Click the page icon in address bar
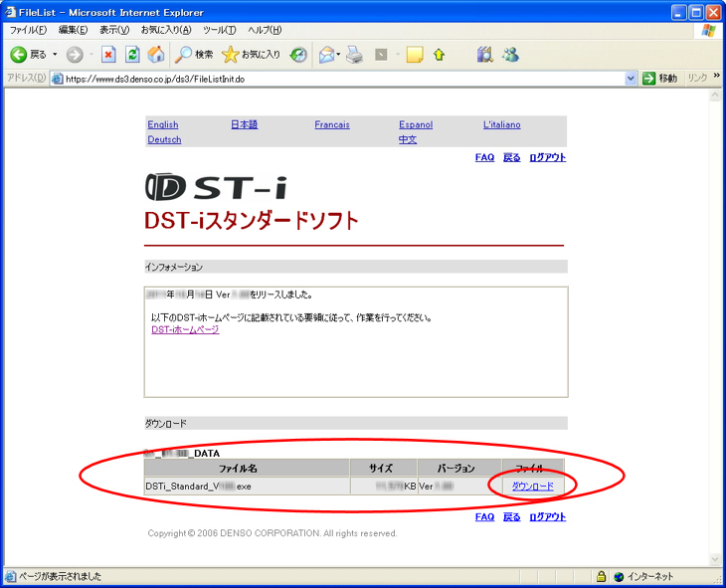 (x=58, y=79)
